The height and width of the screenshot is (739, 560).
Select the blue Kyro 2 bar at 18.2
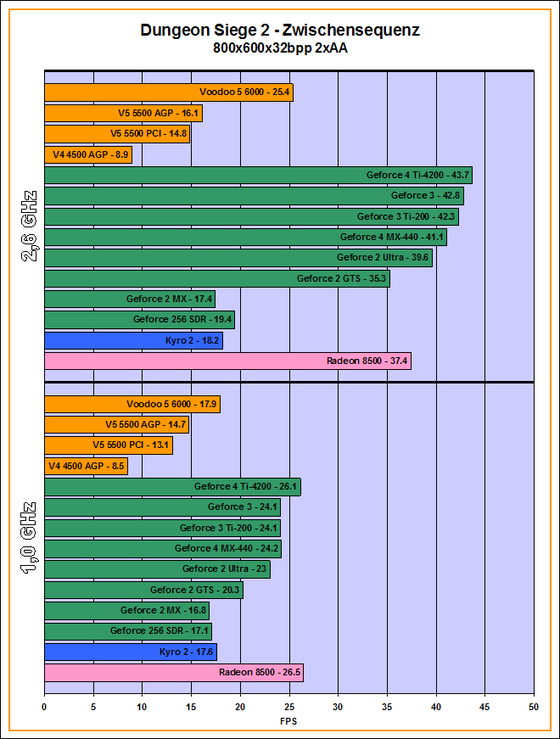[132, 341]
